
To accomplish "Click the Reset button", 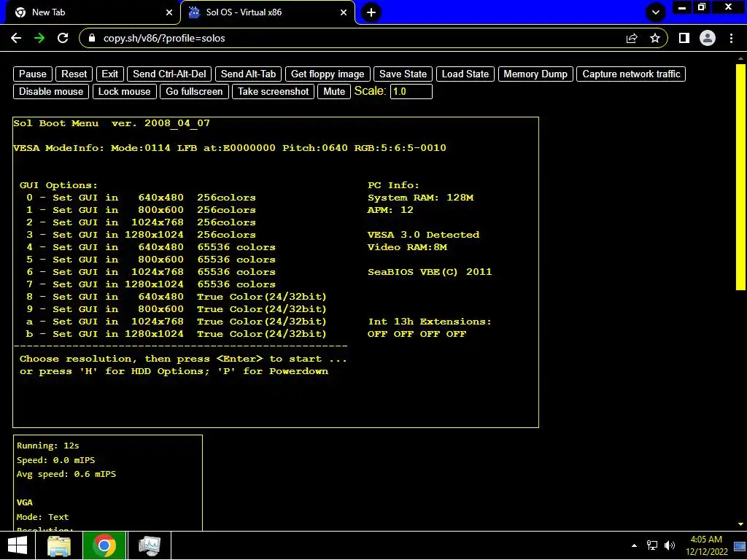I will point(74,74).
